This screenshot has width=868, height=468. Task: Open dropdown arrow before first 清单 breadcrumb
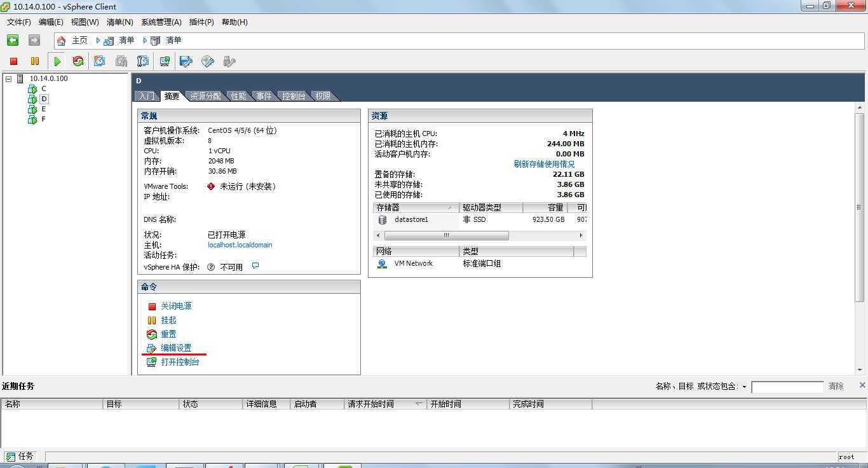coord(98,41)
